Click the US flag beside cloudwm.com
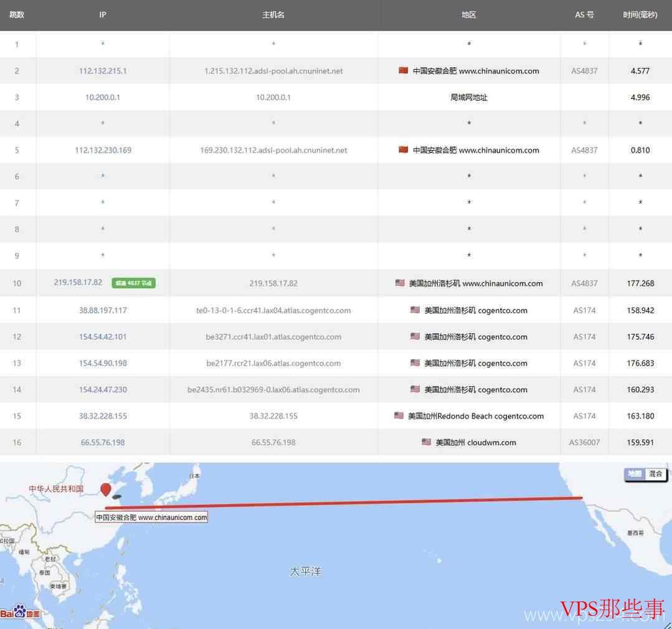 [426, 442]
